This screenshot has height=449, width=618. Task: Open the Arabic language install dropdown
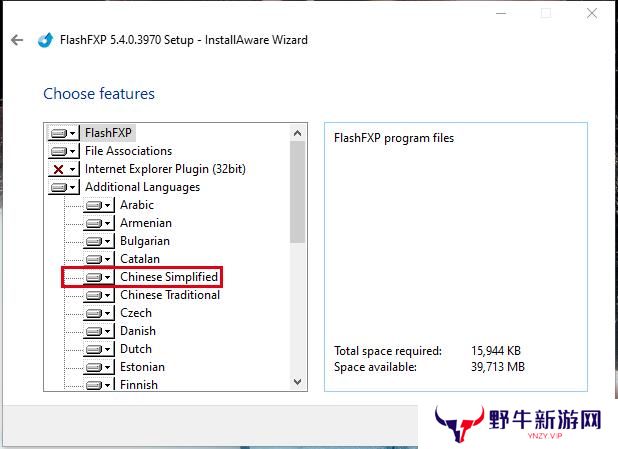coord(99,205)
